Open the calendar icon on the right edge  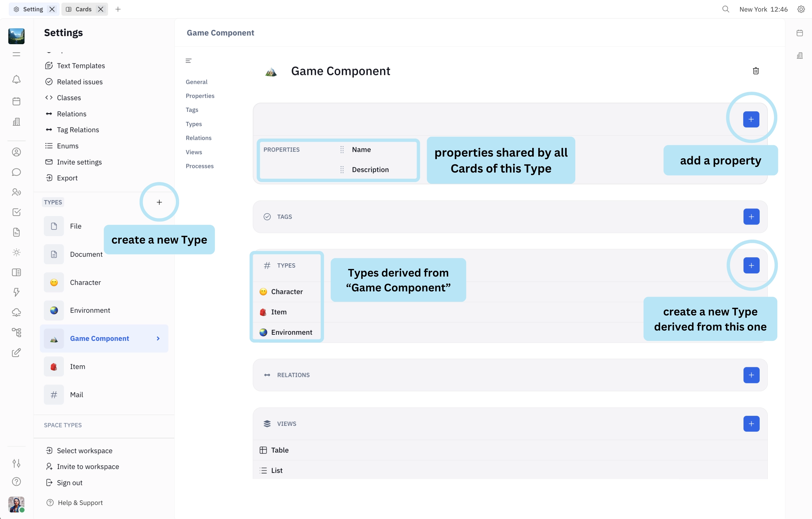click(800, 33)
